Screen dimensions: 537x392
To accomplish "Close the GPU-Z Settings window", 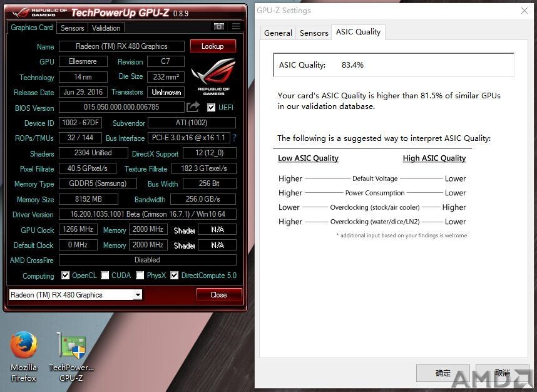I will (x=524, y=11).
